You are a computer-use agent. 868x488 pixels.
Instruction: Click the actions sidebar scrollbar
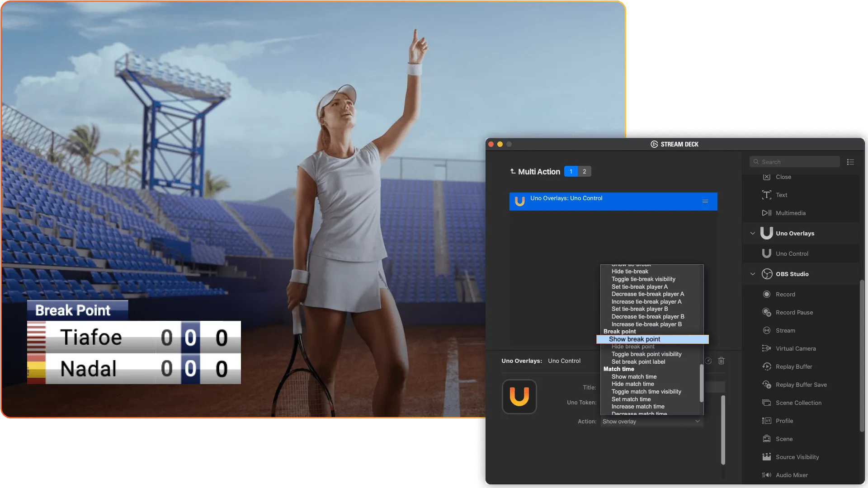862,356
